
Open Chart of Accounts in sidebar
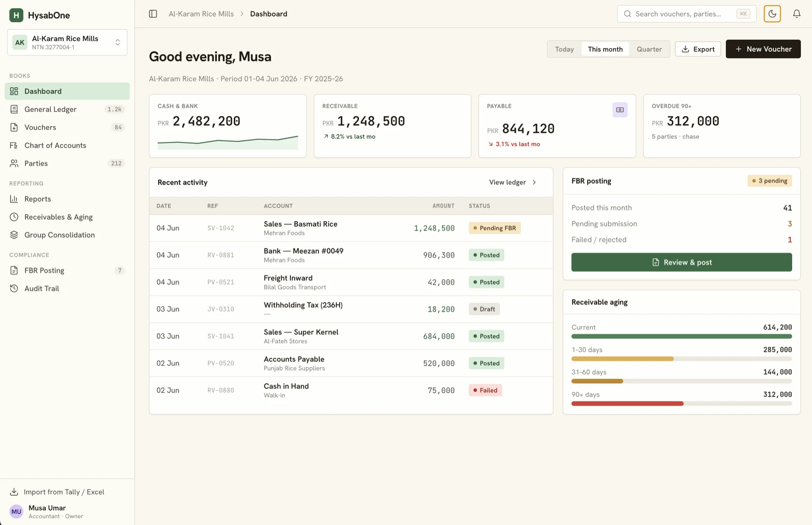click(67, 145)
